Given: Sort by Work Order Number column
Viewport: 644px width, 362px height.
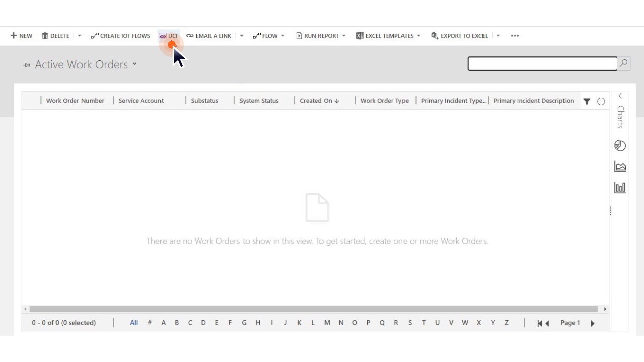Looking at the screenshot, I should point(75,101).
